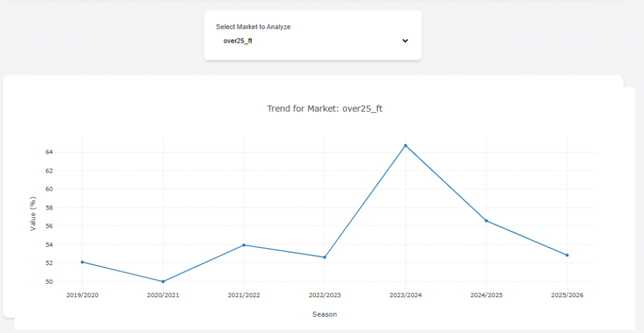The image size is (644, 333).
Task: Click the 'Select Market to Analyze' label
Action: (x=253, y=26)
